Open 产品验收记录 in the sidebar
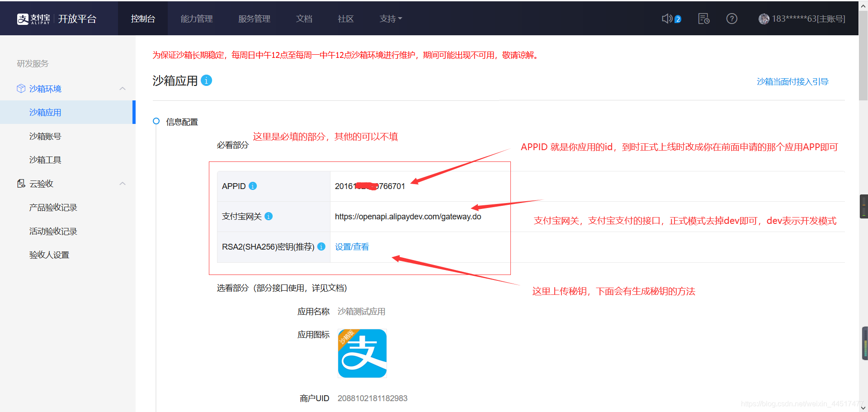Screen dimensions: 868x412 coord(53,207)
